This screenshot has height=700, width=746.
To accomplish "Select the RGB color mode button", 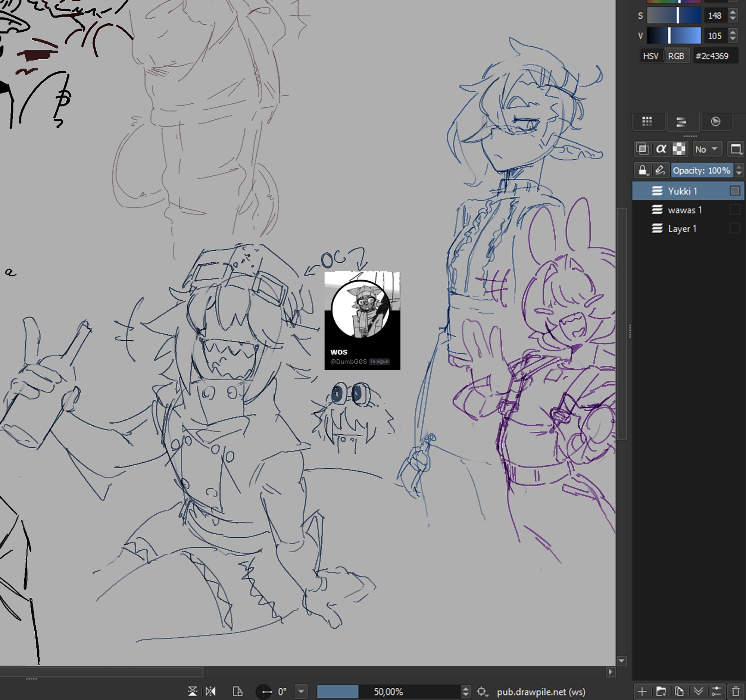I will (x=676, y=56).
